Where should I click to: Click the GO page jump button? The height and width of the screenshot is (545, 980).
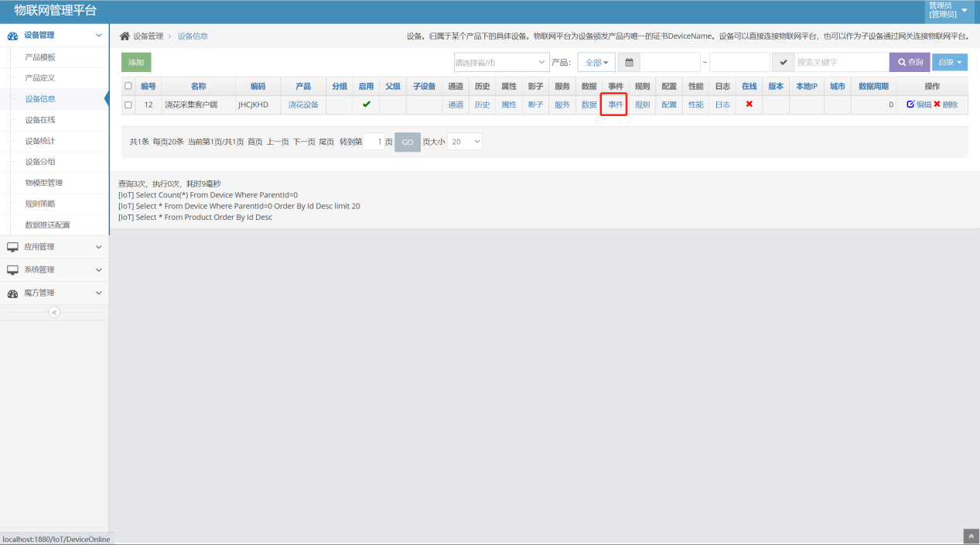(x=408, y=142)
